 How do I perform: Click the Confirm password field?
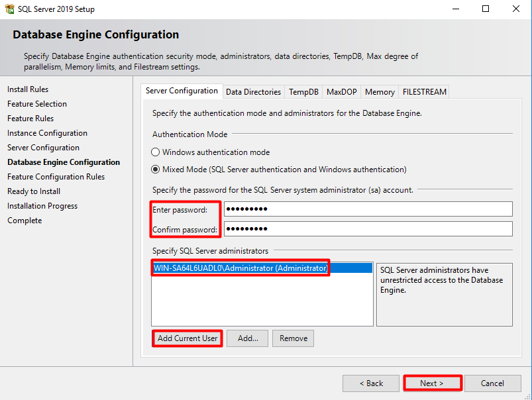click(368, 229)
